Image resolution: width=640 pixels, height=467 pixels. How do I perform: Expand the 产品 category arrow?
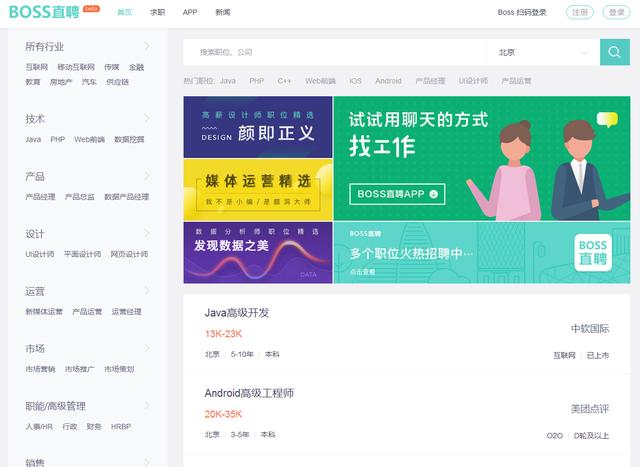(x=147, y=176)
